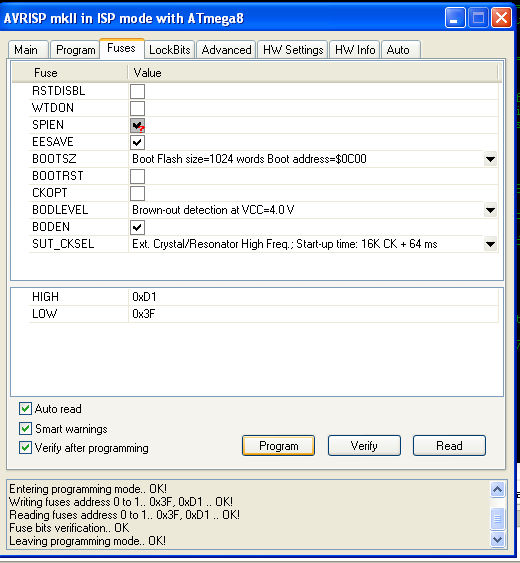Click the BODEN fuse name
The width and height of the screenshot is (520, 563).
[51, 227]
